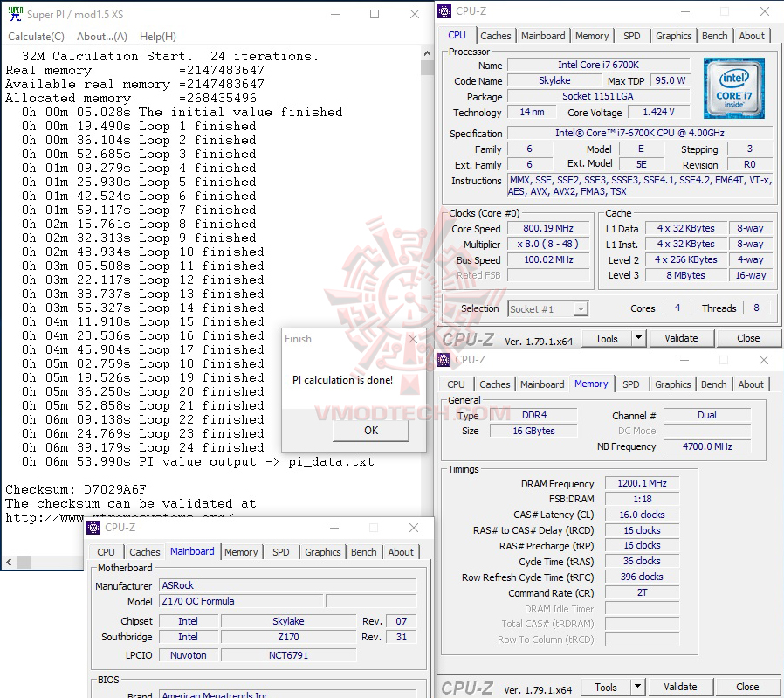Screen dimensions: 784x698
Task: Switch to Memory tab in Mainboard CPU-Z window
Action: tap(240, 552)
